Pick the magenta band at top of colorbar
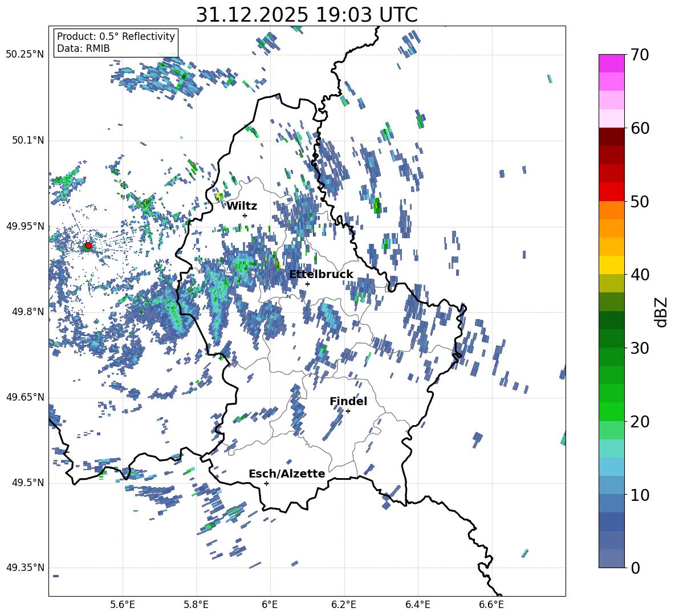 coord(612,63)
